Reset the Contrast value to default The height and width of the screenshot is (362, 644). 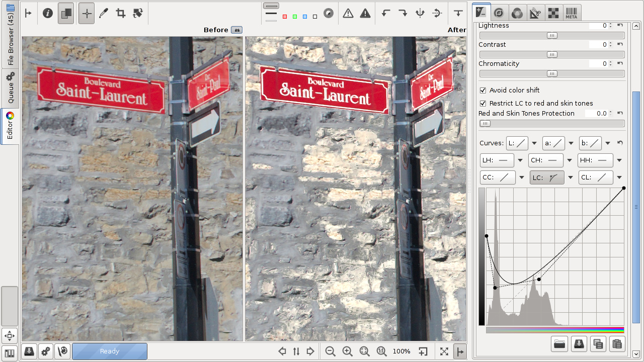click(620, 45)
